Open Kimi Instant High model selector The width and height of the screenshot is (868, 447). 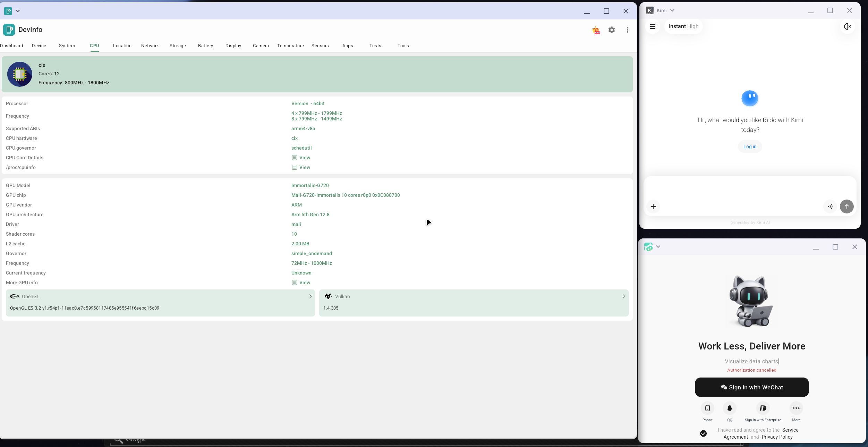coord(683,26)
